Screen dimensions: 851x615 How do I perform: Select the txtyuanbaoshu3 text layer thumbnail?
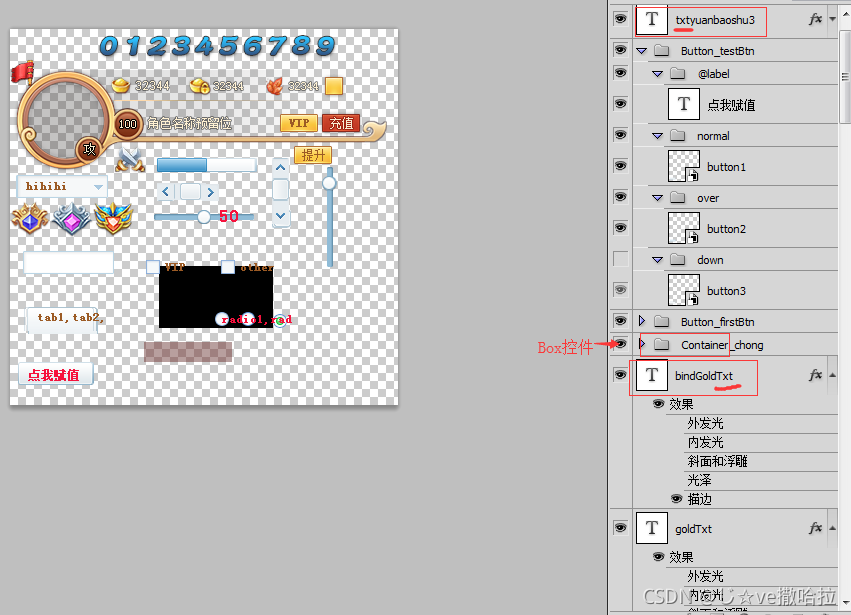[x=651, y=20]
